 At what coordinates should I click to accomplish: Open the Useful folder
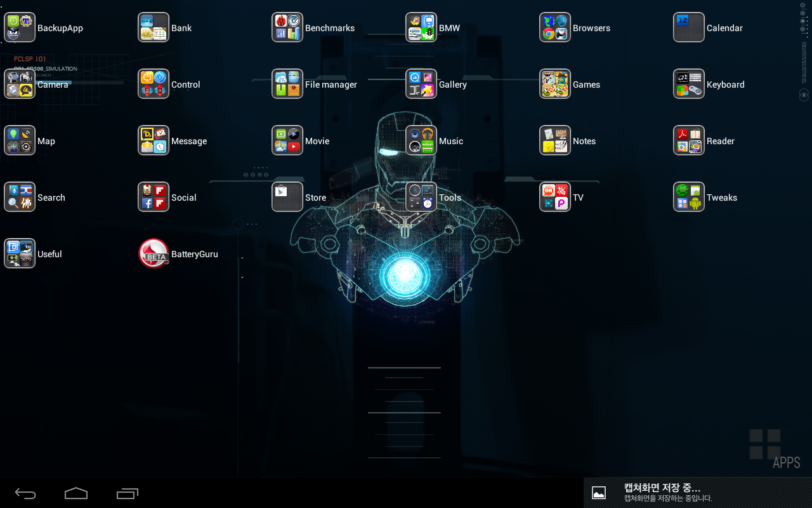pyautogui.click(x=20, y=253)
